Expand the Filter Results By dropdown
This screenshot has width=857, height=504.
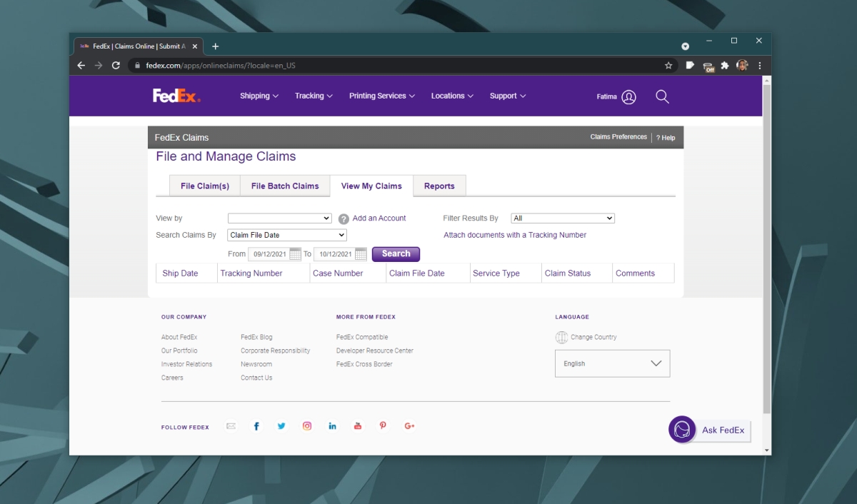(x=563, y=218)
